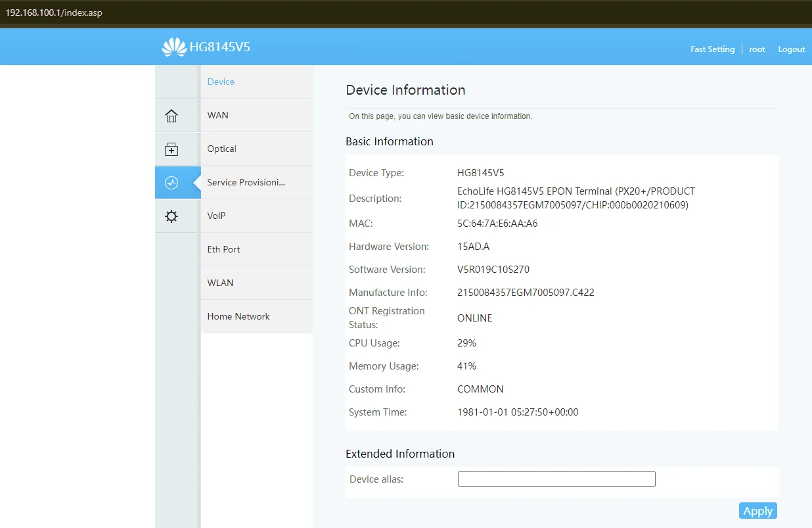Screen dimensions: 812x528
Task: Click the Memory Usage value 41%
Action: click(466, 366)
